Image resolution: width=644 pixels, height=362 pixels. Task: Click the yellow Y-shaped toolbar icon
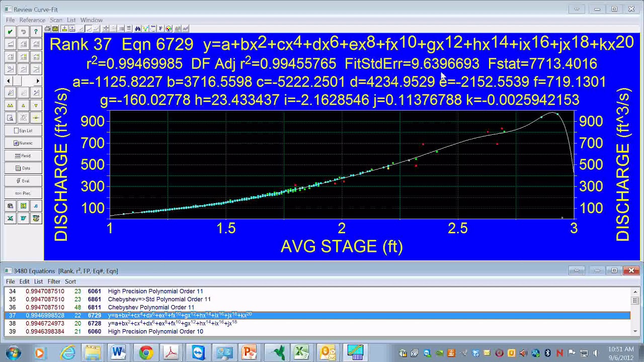coord(145,29)
